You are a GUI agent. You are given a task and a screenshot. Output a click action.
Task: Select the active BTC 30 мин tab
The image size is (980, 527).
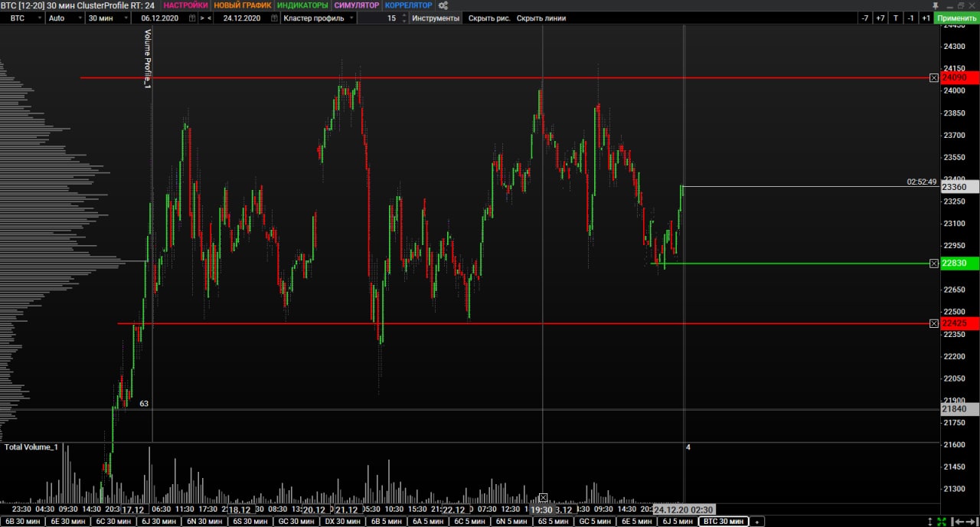(x=723, y=522)
